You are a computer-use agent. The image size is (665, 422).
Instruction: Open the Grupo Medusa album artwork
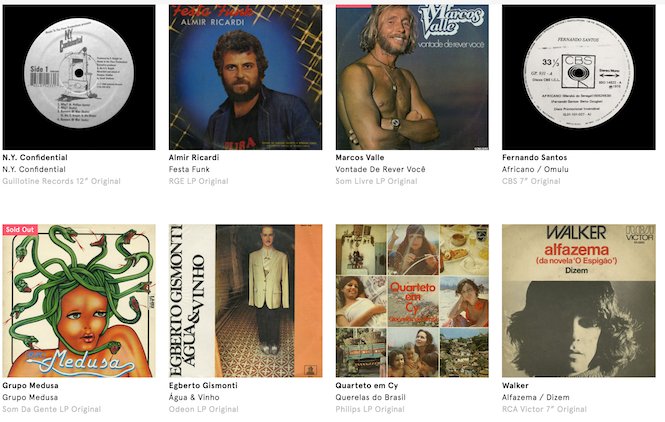(79, 301)
